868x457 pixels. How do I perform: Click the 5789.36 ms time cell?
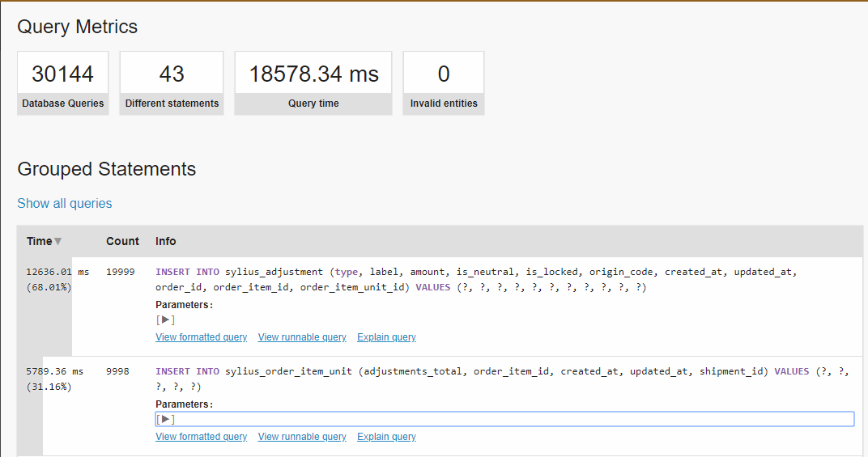click(x=54, y=371)
